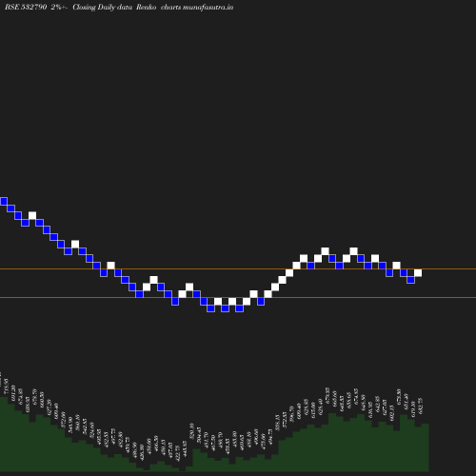Click the leftmost blue Renko brick

point(4,201)
